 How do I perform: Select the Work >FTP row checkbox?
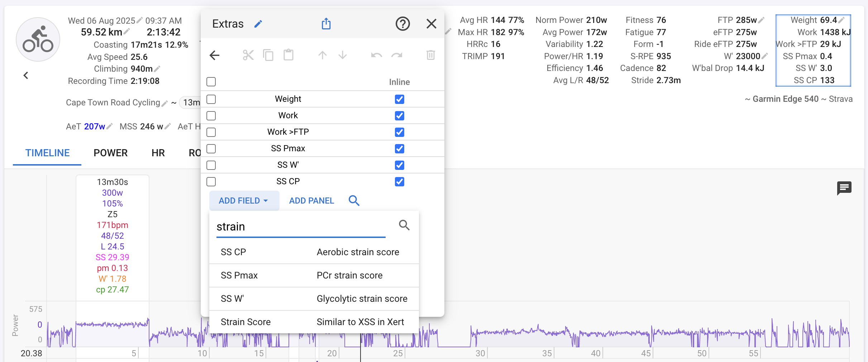pyautogui.click(x=211, y=132)
